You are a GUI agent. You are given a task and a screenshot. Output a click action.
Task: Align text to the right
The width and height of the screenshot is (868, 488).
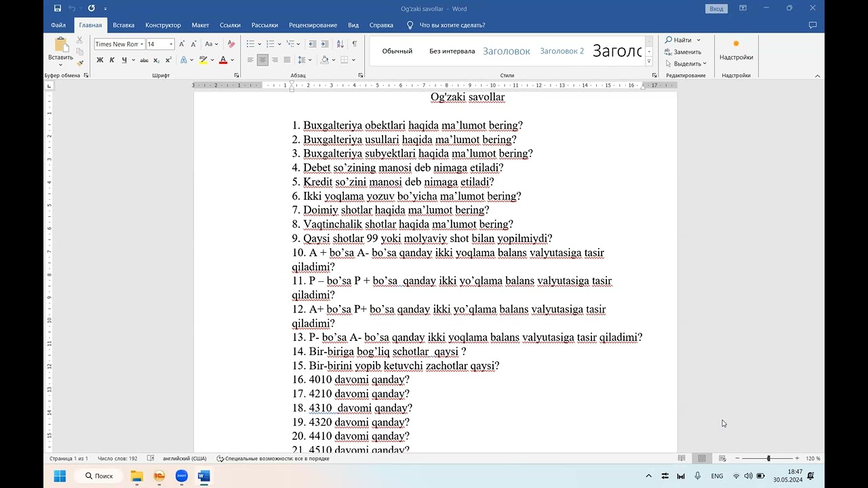[x=275, y=60]
